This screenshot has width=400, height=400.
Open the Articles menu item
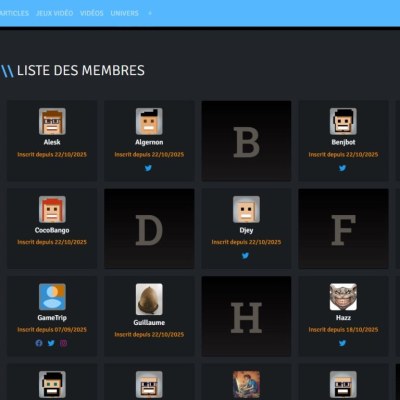click(14, 13)
